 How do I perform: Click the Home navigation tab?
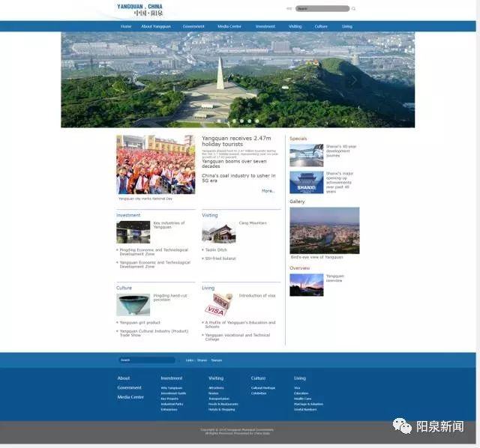click(126, 26)
